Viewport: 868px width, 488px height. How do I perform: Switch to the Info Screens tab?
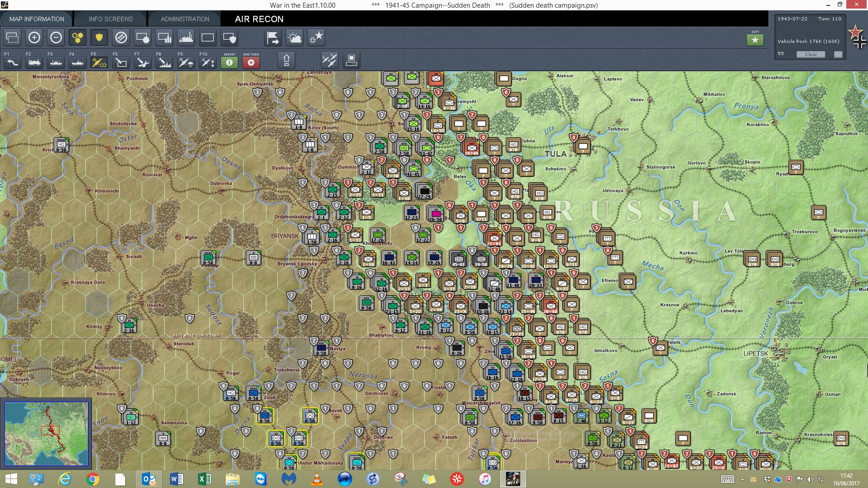click(x=111, y=19)
